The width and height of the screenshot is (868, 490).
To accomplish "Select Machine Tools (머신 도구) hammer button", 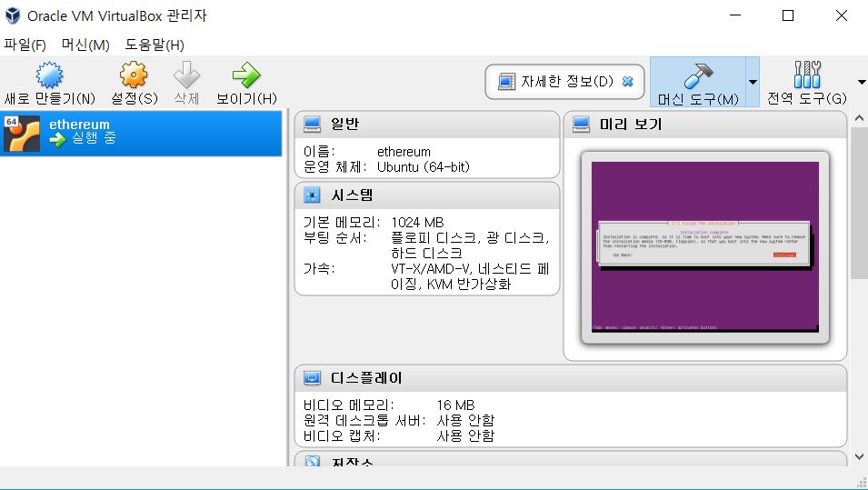I will click(698, 83).
